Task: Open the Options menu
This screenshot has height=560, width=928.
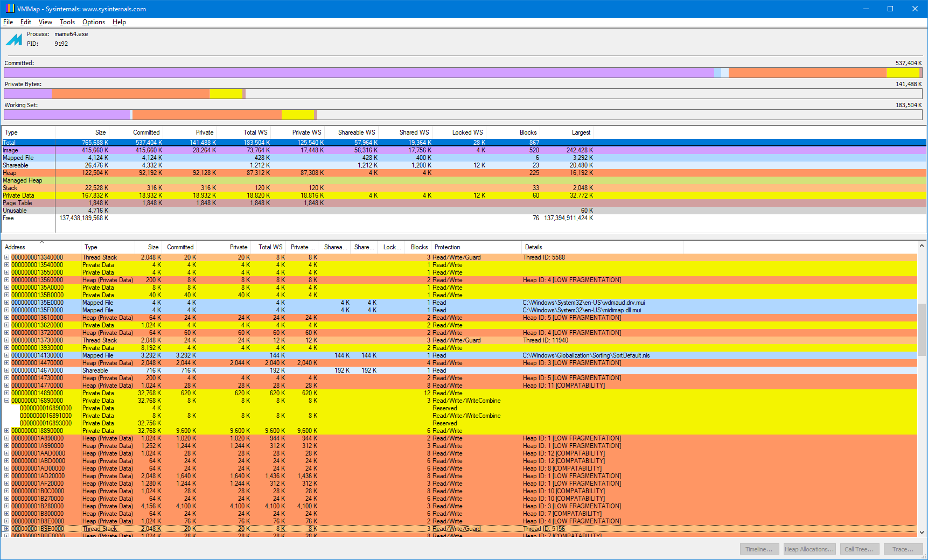Action: tap(93, 22)
